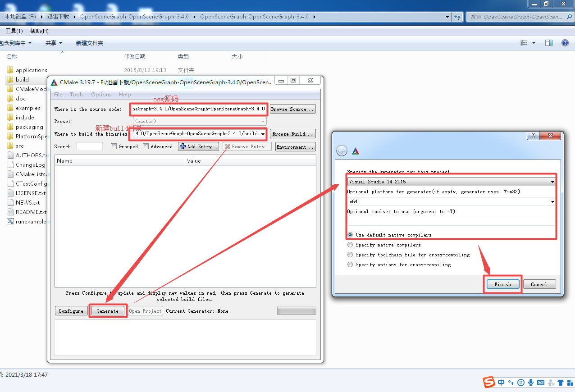Click the Add Entry button
Viewport: 575px width, 392px height.
(199, 146)
